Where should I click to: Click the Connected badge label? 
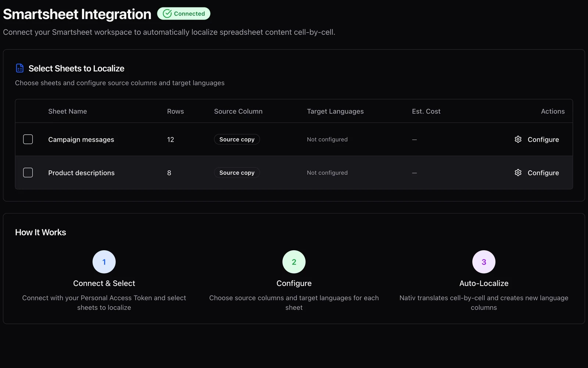[x=190, y=14]
